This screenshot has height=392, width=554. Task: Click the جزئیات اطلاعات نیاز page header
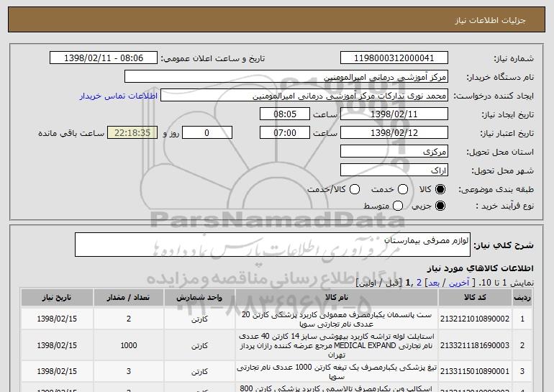point(490,20)
